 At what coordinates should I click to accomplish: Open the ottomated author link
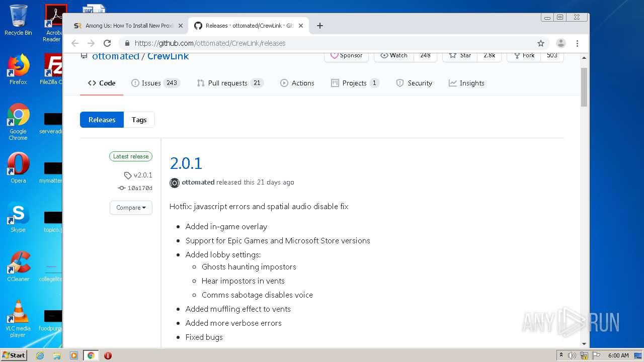pyautogui.click(x=198, y=182)
